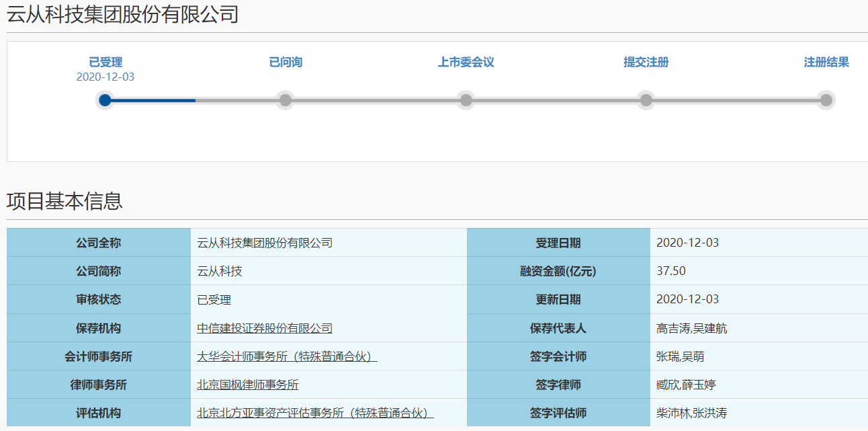
Task: Click the 公司简称 label cell
Action: tap(99, 271)
